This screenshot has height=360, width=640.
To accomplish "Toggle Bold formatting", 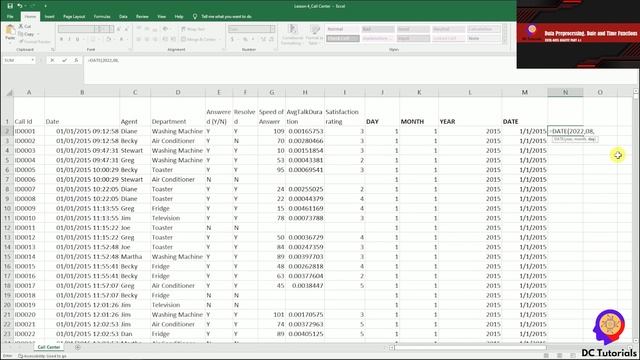I will coord(61,39).
